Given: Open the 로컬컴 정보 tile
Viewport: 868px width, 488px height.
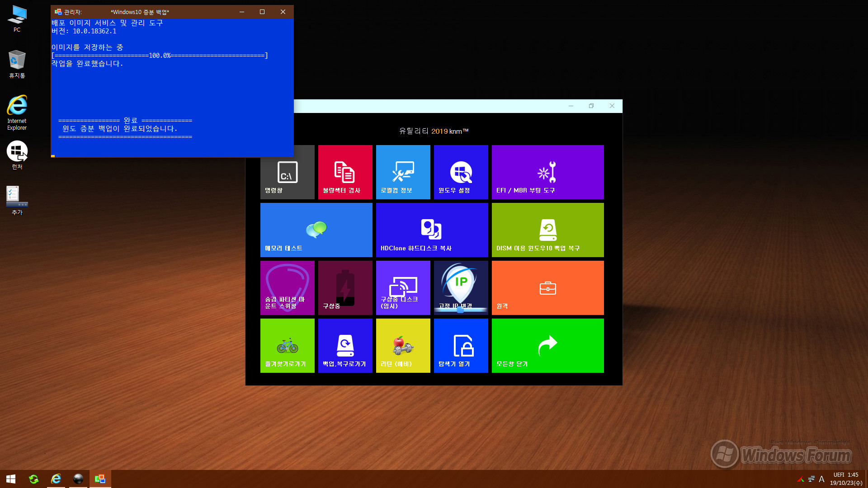Looking at the screenshot, I should click(x=403, y=172).
